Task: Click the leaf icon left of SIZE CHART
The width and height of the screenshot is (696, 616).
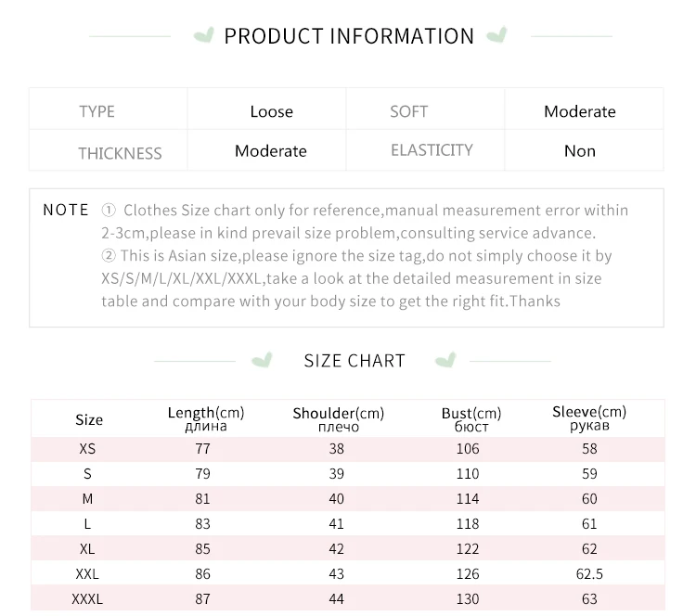Action: 263,360
